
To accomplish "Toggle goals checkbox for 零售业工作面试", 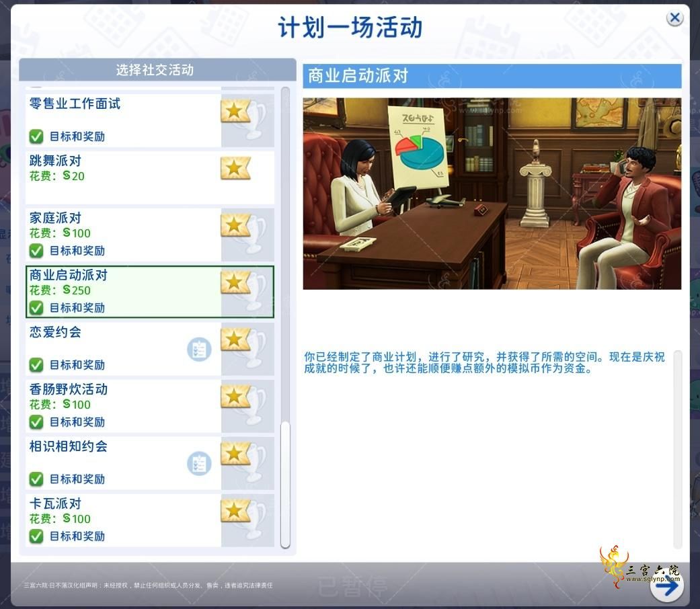I will click(36, 136).
